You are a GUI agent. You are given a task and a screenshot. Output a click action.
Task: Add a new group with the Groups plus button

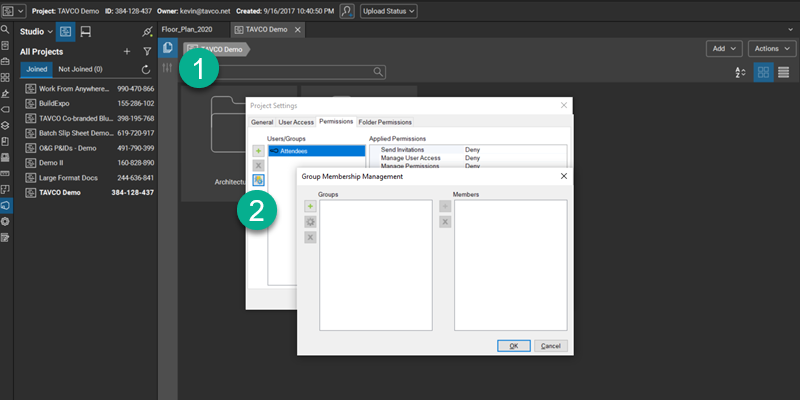point(310,206)
